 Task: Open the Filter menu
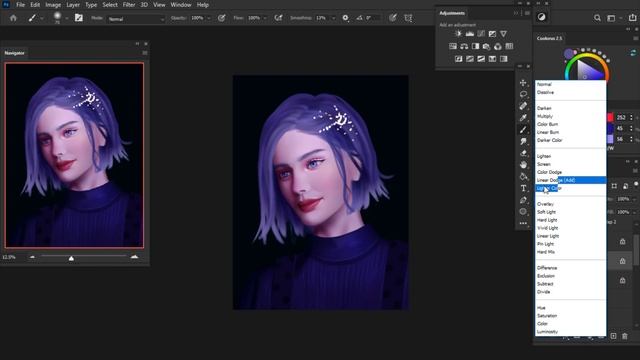129,5
